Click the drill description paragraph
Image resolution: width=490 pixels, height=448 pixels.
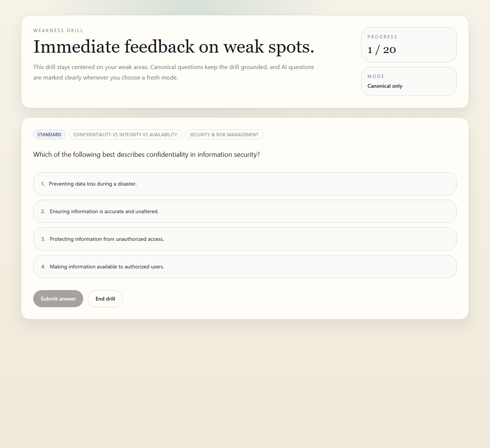(x=173, y=72)
